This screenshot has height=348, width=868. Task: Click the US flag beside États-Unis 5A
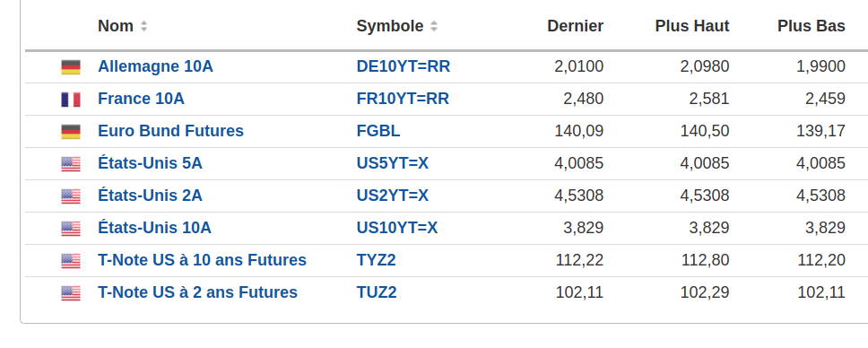(71, 164)
